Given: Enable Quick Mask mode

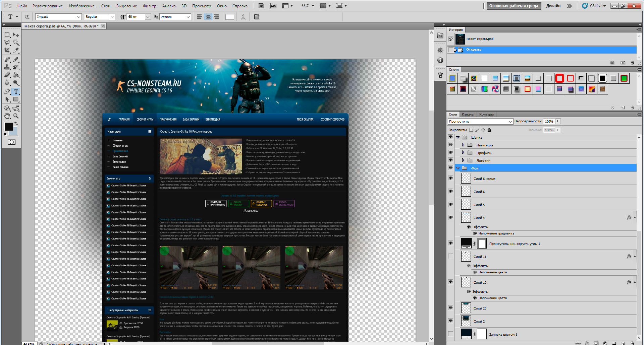Looking at the screenshot, I should point(12,142).
